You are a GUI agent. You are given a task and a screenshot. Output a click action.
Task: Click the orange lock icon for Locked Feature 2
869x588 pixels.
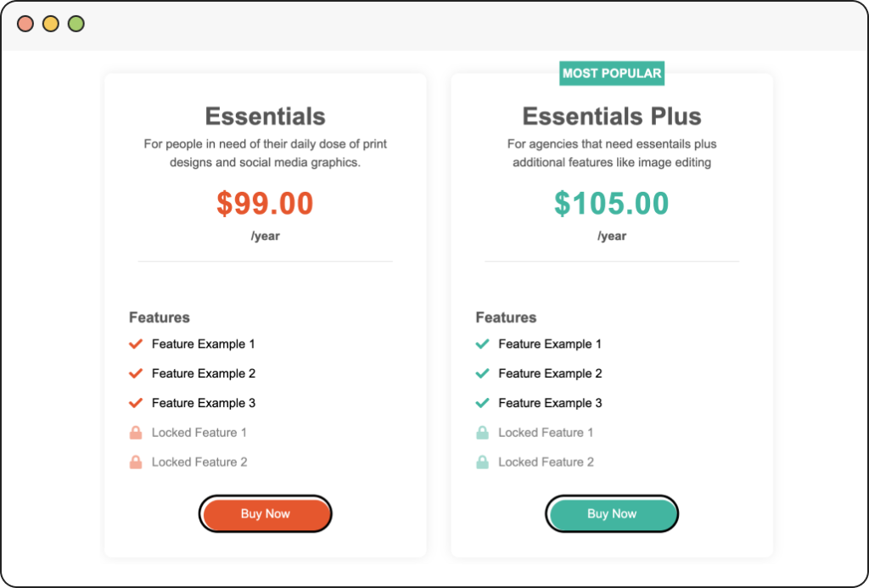pos(135,462)
